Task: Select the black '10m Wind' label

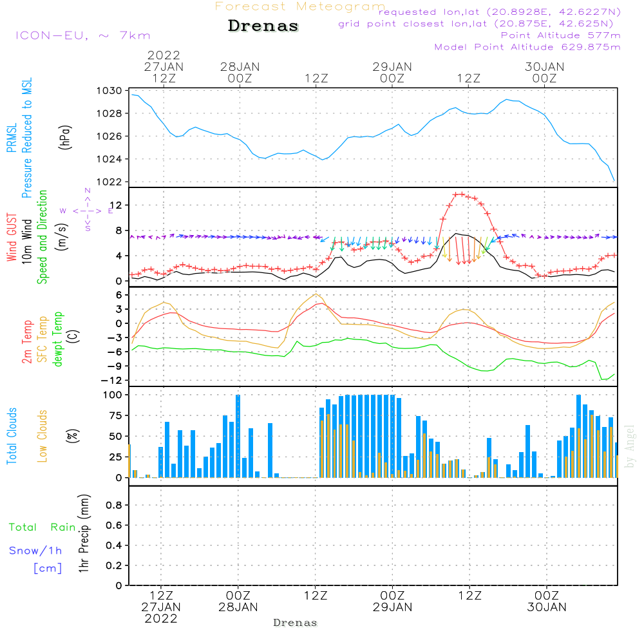Action: 26,241
